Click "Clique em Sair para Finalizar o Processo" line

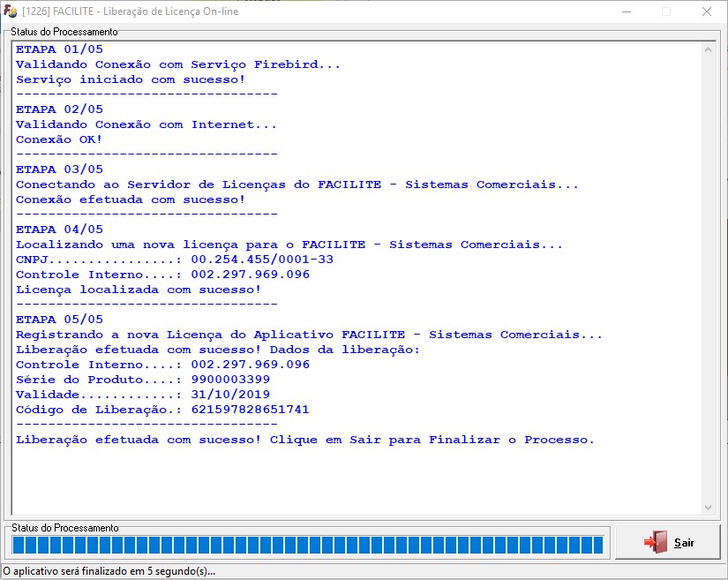pyautogui.click(x=305, y=440)
